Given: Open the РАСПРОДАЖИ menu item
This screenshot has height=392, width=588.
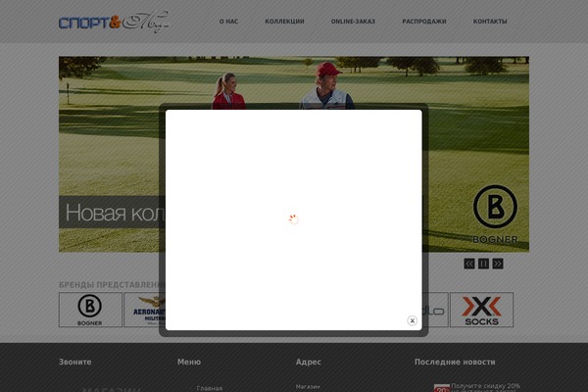Looking at the screenshot, I should (x=424, y=22).
